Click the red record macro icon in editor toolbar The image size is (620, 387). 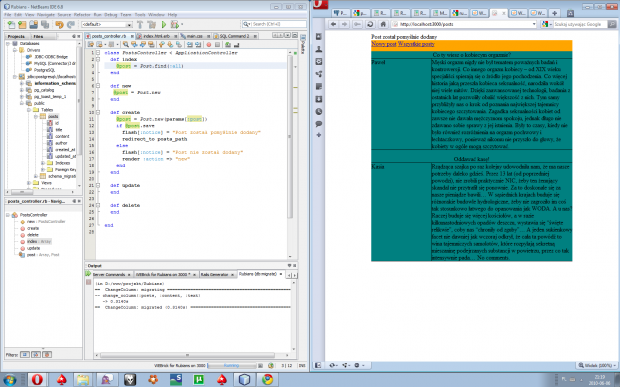tap(209, 44)
